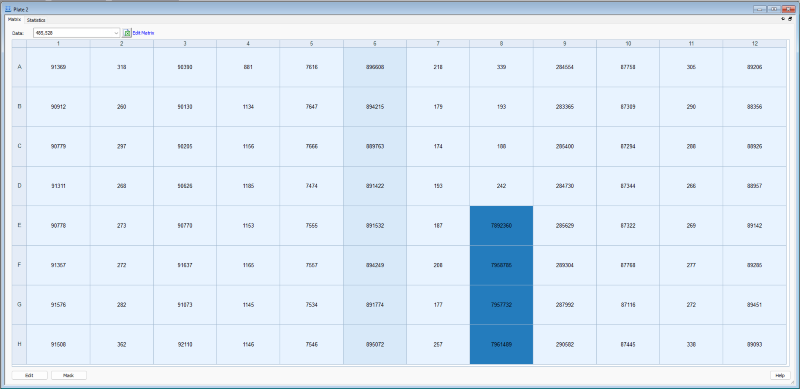Click the float panel icon at top right

pyautogui.click(x=790, y=19)
